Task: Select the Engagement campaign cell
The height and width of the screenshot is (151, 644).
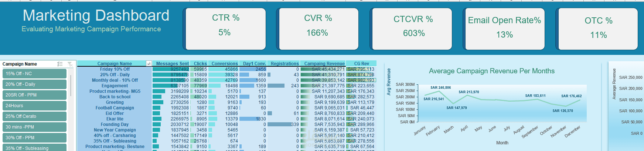Action: click(115, 86)
